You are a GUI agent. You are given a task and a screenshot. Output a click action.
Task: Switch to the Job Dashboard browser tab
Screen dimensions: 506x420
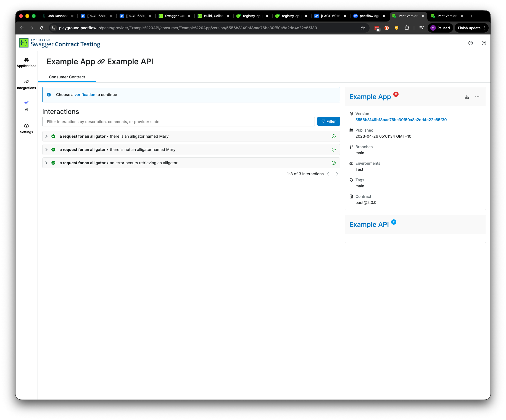[x=57, y=16]
